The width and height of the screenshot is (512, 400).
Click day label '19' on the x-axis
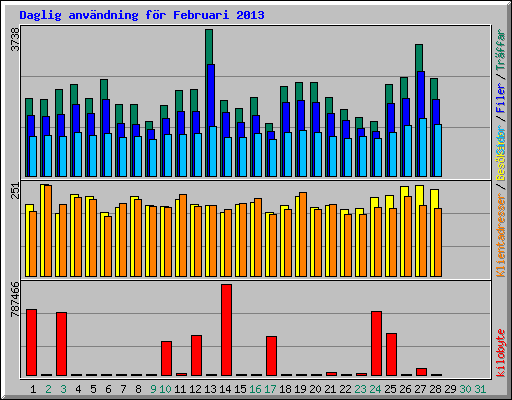pyautogui.click(x=300, y=389)
